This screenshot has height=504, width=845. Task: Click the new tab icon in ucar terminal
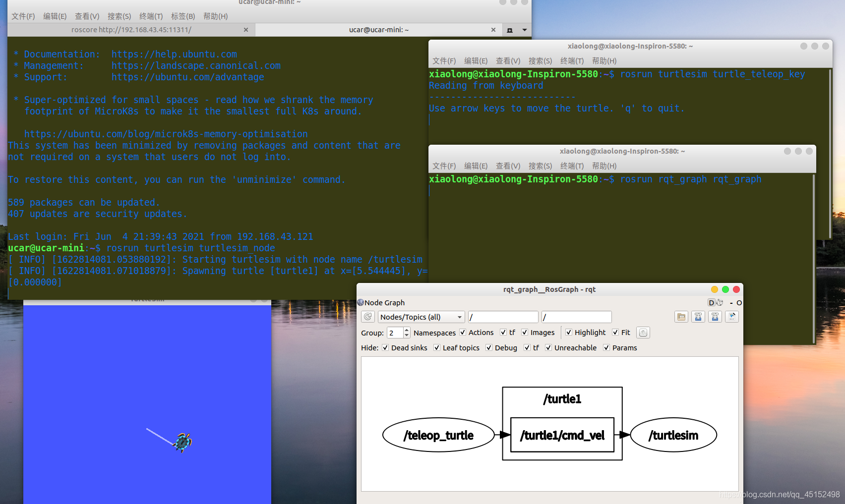click(x=510, y=30)
